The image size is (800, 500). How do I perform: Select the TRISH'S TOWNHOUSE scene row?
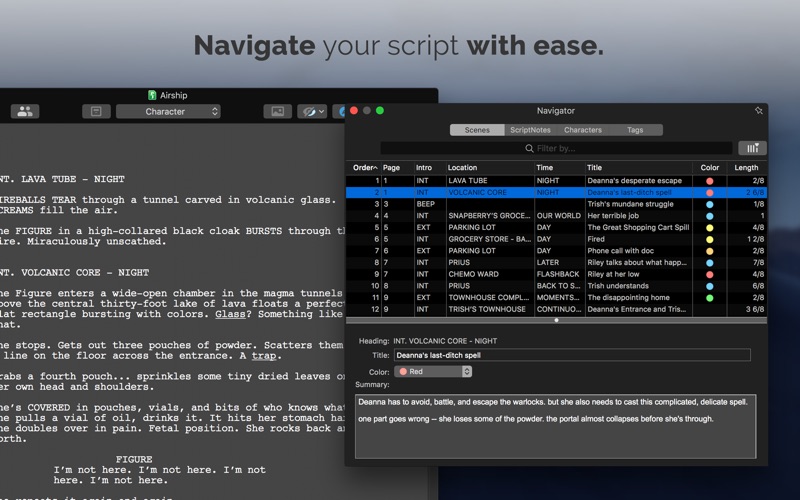pos(556,309)
